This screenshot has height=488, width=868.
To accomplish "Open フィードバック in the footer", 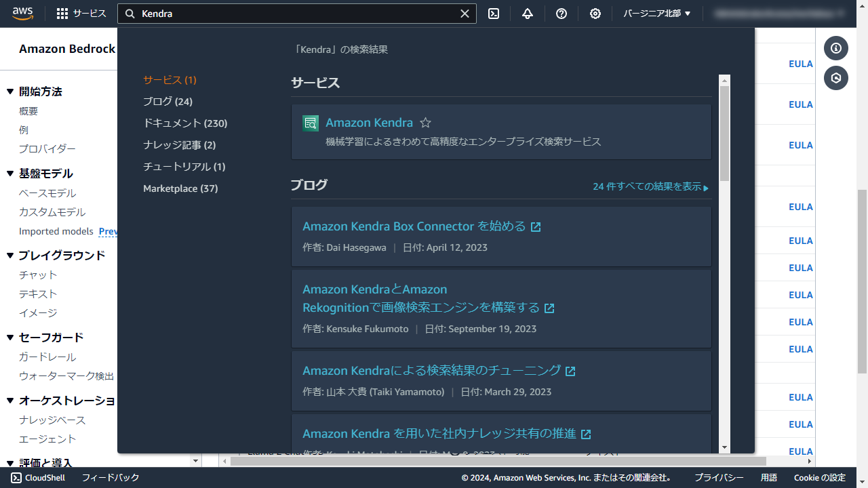I will (x=111, y=478).
